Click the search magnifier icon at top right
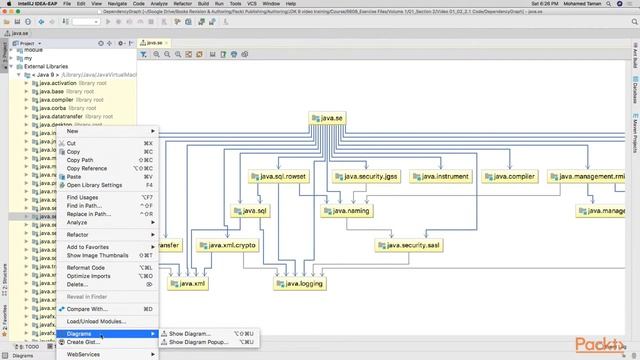 pos(634,22)
